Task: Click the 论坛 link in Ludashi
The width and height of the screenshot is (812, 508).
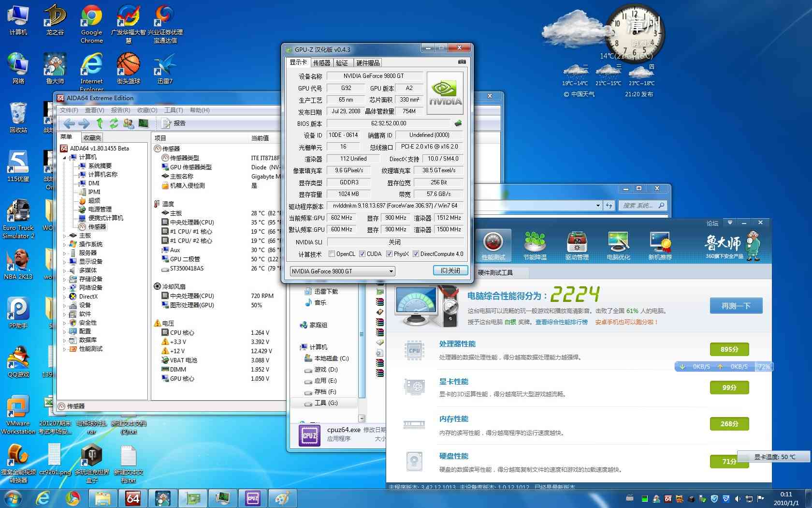Action: point(712,223)
